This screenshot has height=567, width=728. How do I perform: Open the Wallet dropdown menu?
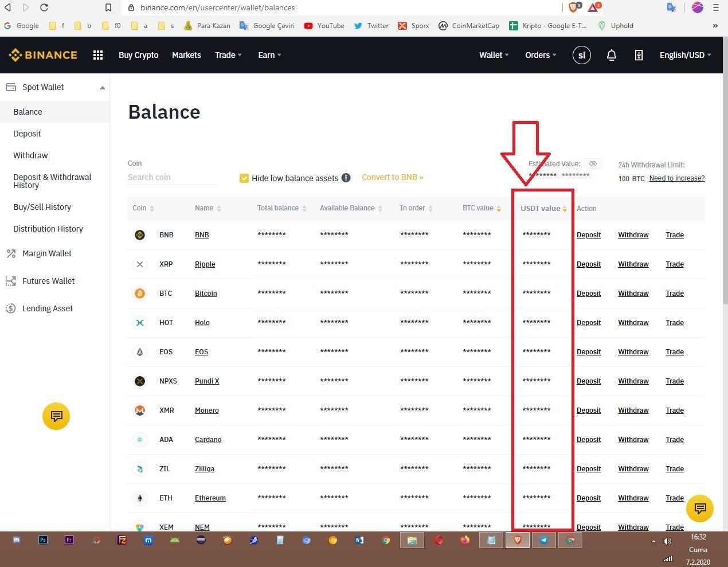point(494,55)
